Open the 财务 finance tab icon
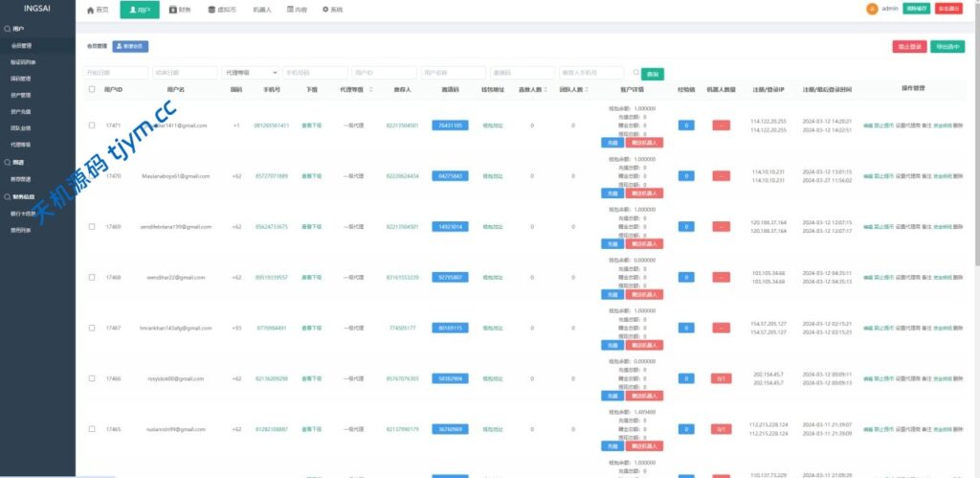Image resolution: width=980 pixels, height=478 pixels. pyautogui.click(x=173, y=10)
